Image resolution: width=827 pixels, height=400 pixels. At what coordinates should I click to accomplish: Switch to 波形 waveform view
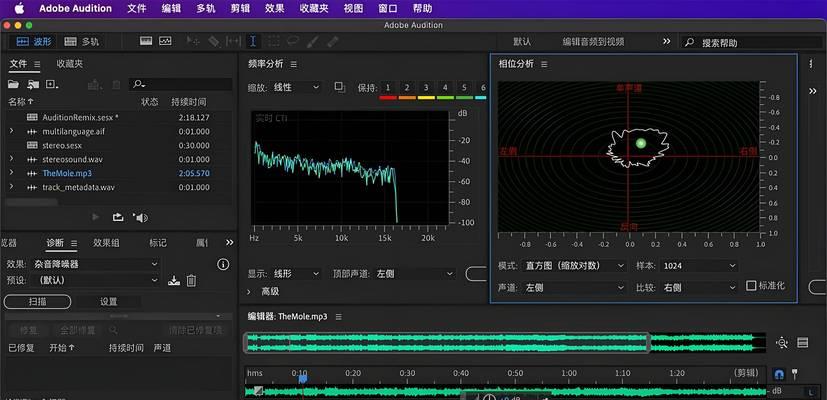[34, 42]
